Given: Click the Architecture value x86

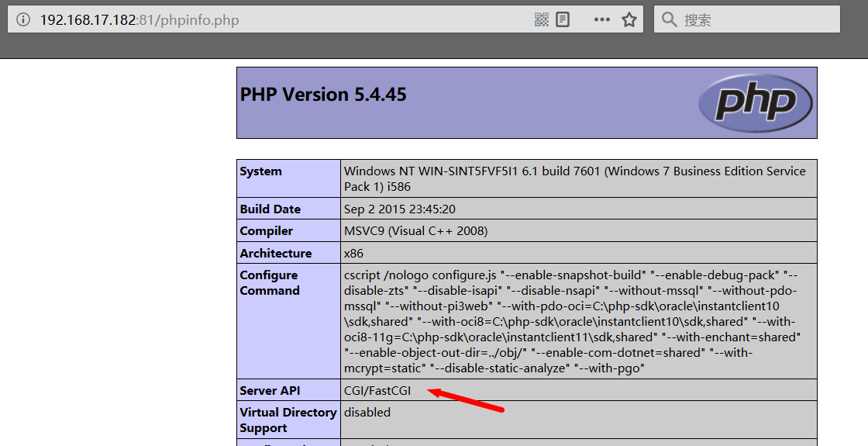Looking at the screenshot, I should click(353, 253).
